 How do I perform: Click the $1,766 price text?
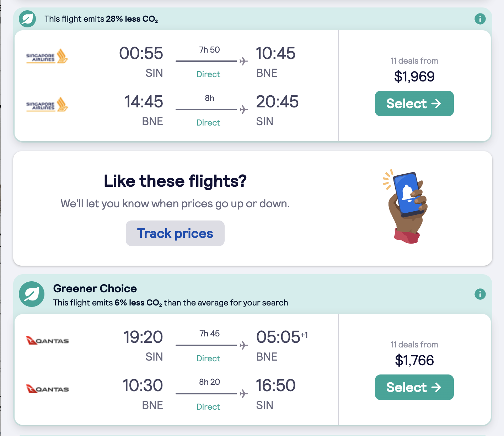(414, 360)
